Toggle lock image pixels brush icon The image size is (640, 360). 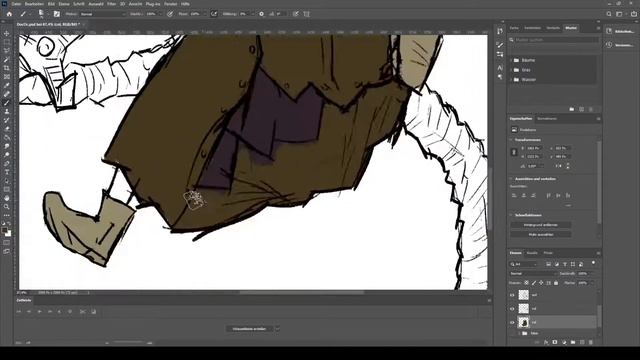534,283
